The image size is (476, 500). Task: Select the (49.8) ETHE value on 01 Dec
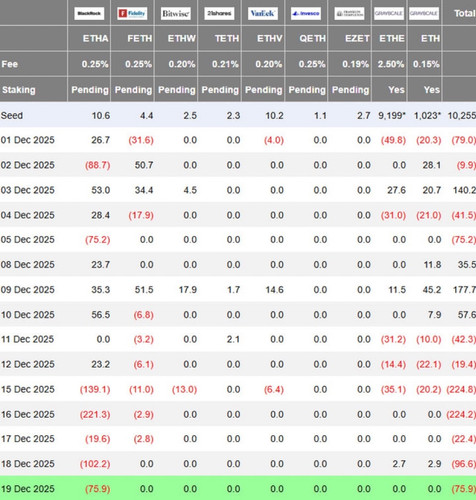point(393,140)
